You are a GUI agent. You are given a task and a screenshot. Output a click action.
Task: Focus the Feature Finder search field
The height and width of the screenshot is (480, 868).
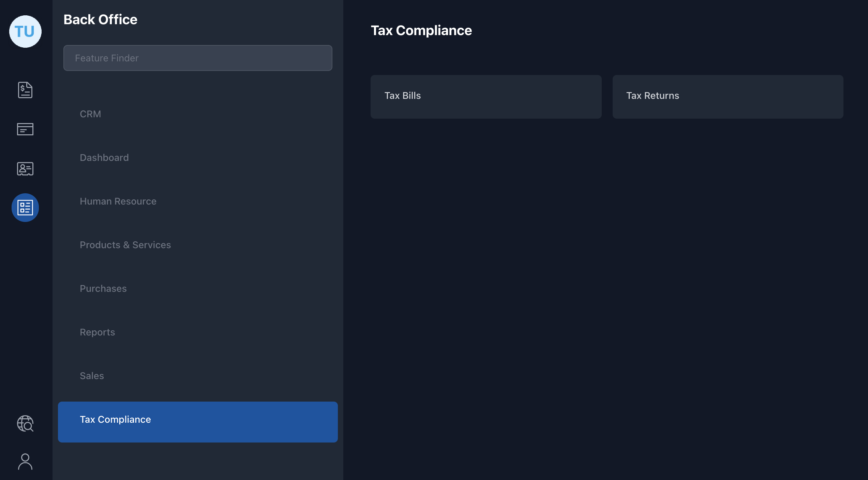click(198, 58)
